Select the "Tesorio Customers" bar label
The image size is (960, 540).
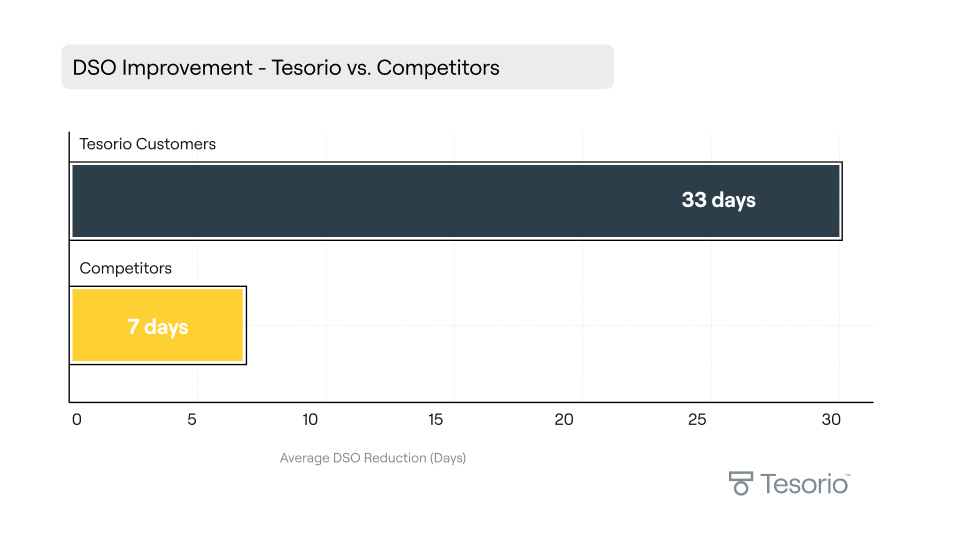(147, 144)
